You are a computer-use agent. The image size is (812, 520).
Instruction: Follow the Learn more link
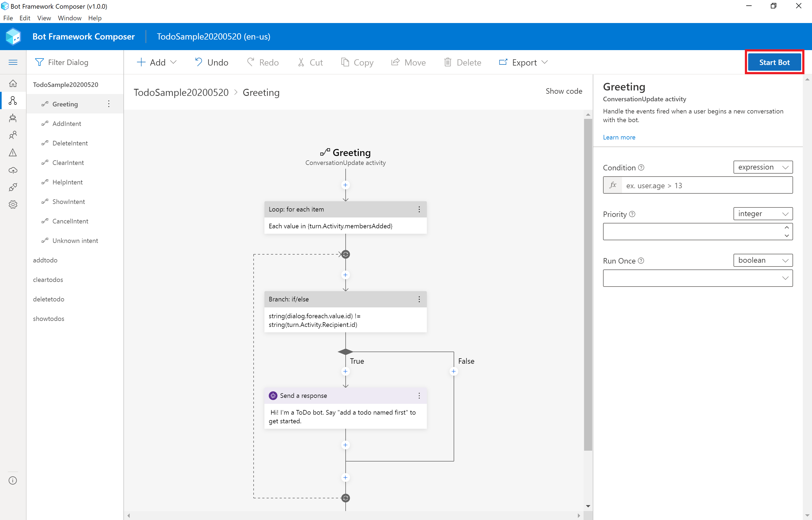(619, 137)
